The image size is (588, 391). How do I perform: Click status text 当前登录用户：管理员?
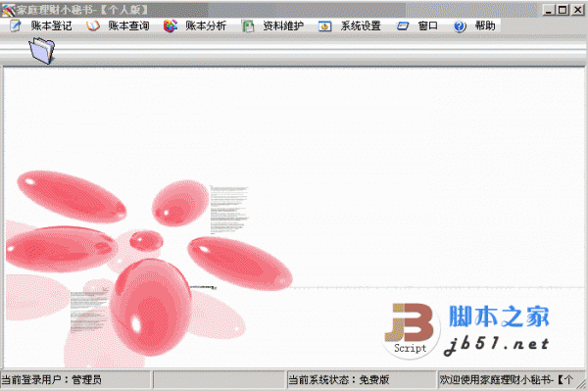point(51,380)
